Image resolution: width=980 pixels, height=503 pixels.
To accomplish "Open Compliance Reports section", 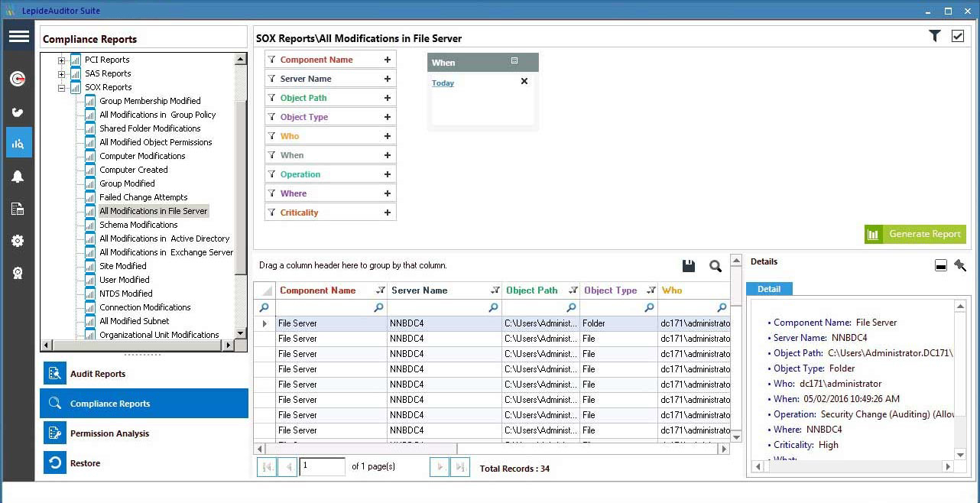I will click(144, 404).
